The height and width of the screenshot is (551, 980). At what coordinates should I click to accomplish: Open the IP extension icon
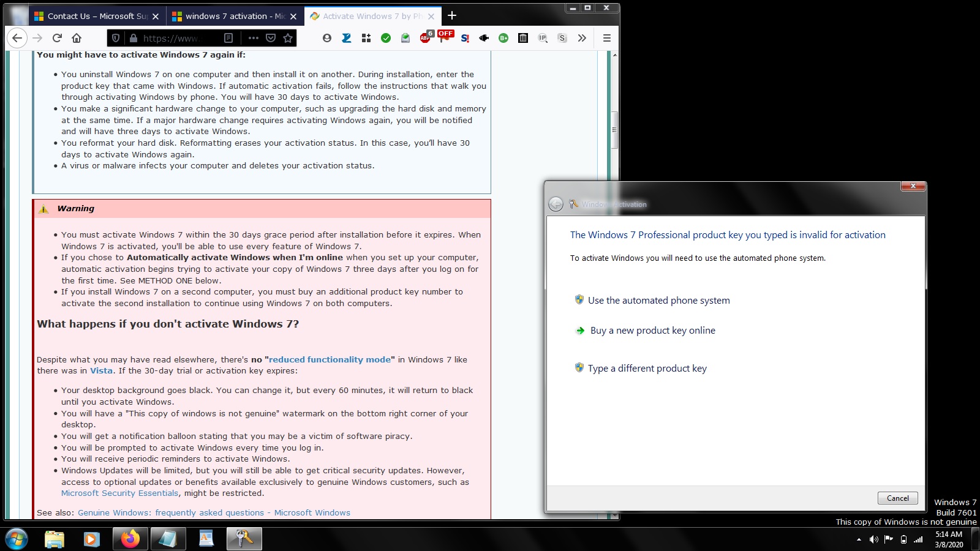(x=543, y=38)
